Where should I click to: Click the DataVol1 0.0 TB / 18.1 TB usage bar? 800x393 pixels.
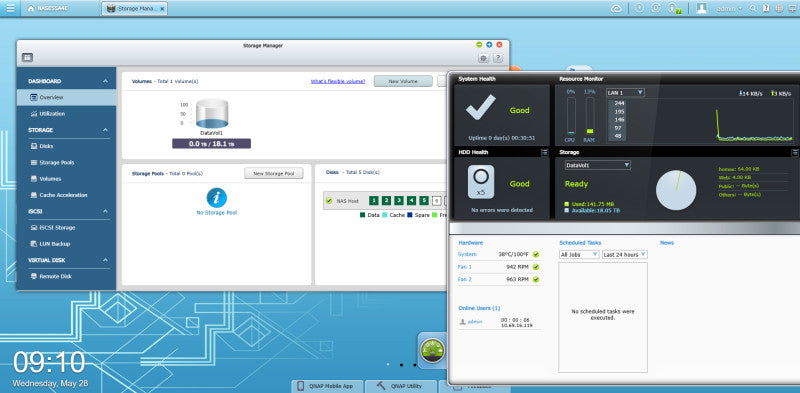[x=211, y=144]
